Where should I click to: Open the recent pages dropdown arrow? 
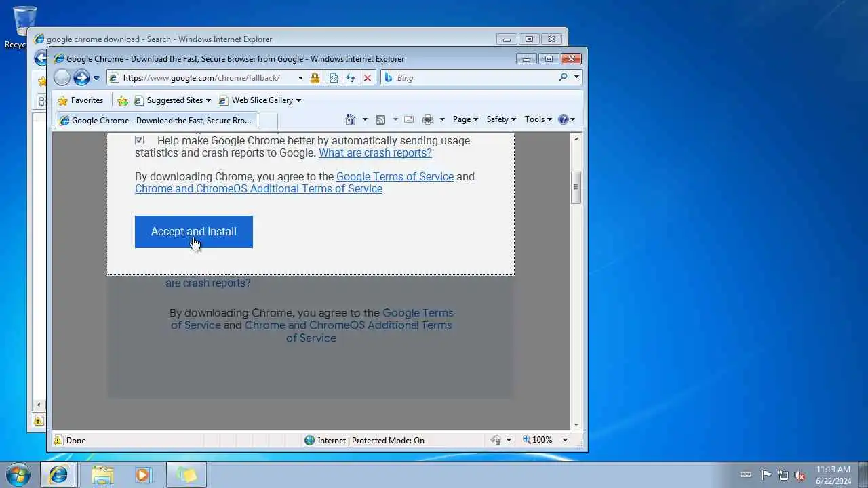96,78
